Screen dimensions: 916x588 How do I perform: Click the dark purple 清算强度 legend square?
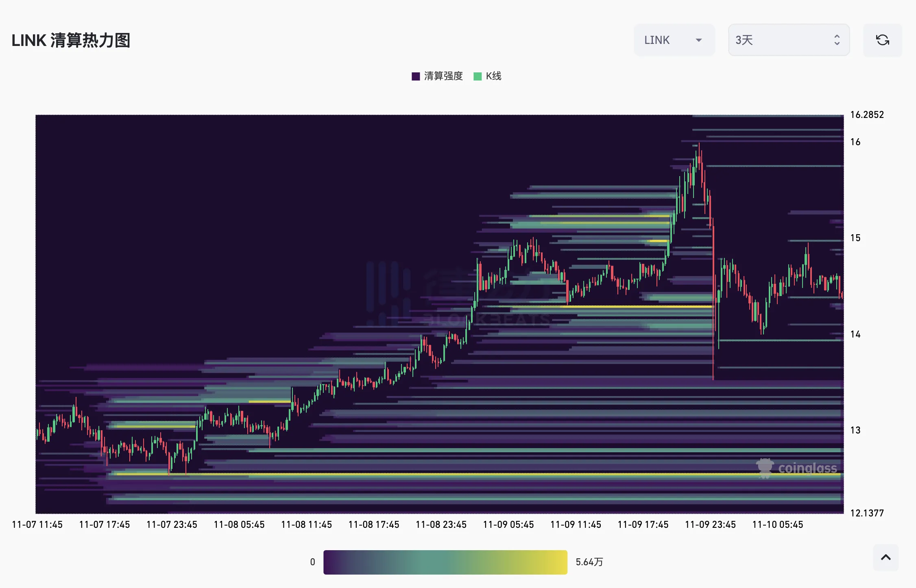pyautogui.click(x=416, y=76)
